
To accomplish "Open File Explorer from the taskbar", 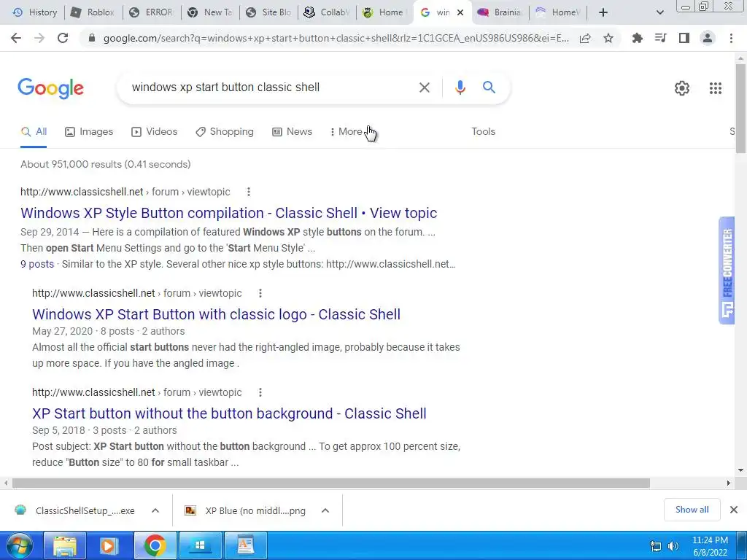I will pyautogui.click(x=65, y=545).
